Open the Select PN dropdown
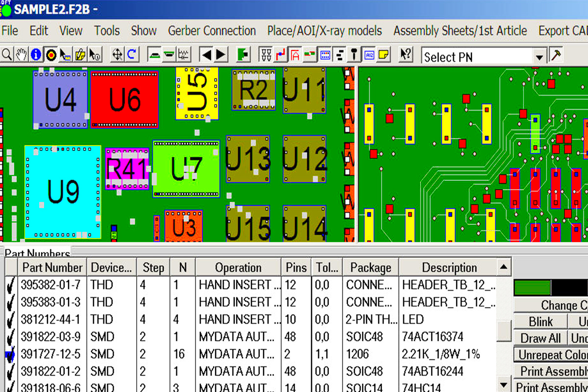The height and width of the screenshot is (392, 588). click(539, 57)
